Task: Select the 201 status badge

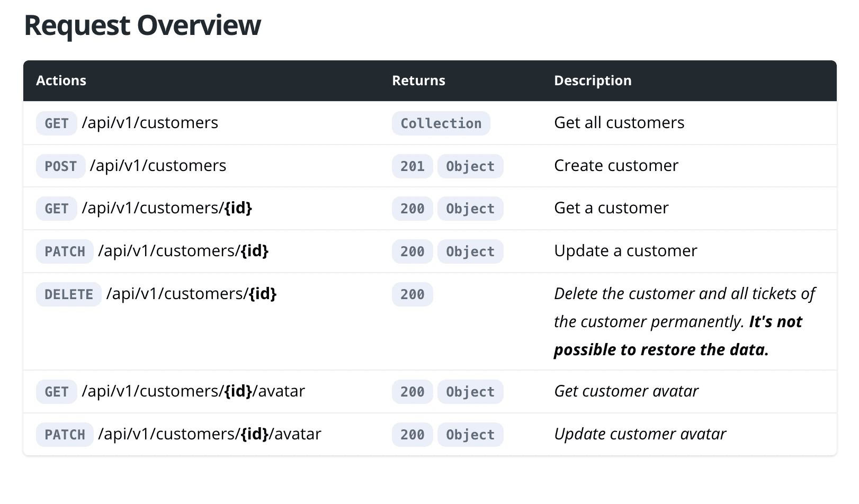Action: coord(412,166)
